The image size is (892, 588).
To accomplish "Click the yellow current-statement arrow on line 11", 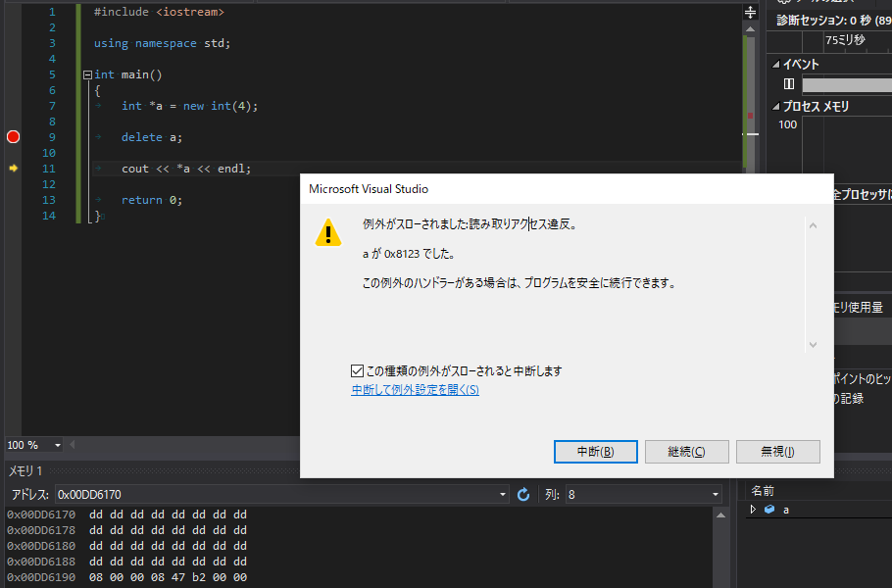I will (x=14, y=169).
